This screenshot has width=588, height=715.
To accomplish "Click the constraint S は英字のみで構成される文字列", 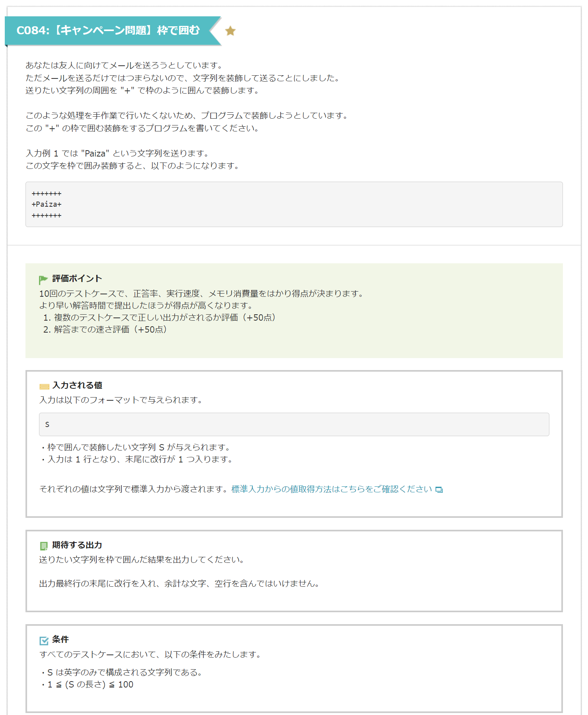I will 124,672.
